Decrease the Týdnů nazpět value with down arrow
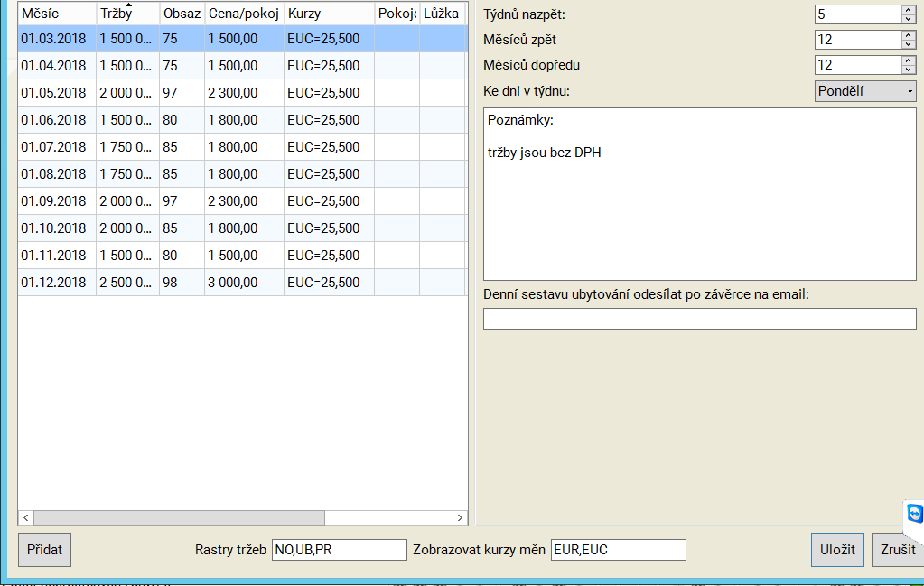The width and height of the screenshot is (924, 586). click(x=908, y=19)
